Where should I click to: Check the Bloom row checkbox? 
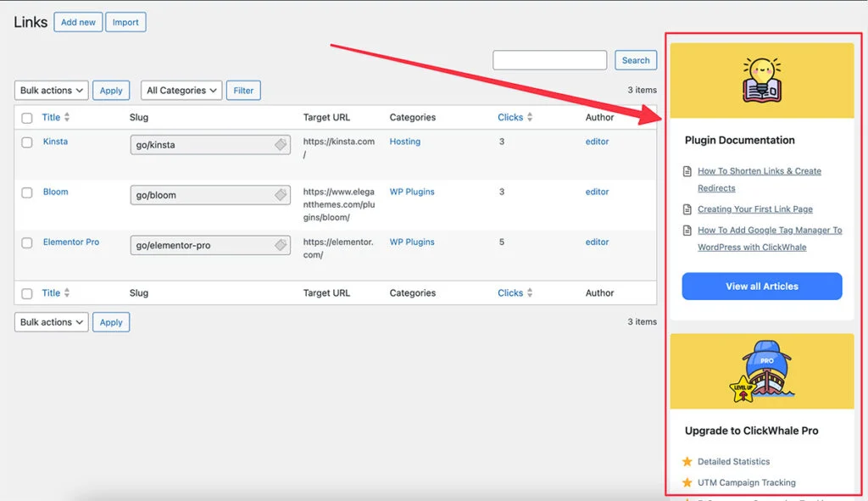26,192
